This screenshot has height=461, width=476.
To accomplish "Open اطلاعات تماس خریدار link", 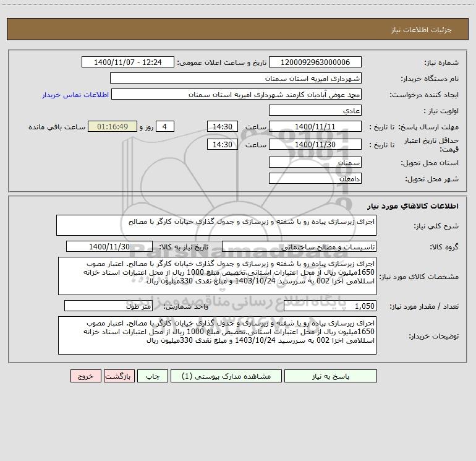I will (75, 95).
